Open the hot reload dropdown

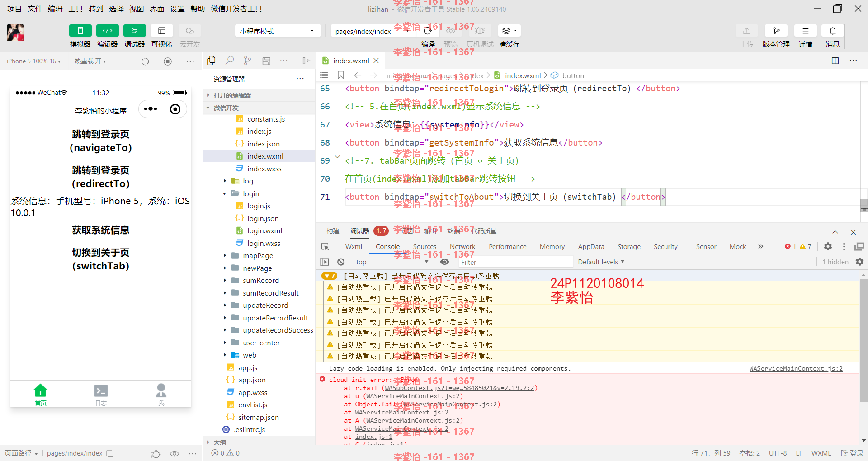90,61
